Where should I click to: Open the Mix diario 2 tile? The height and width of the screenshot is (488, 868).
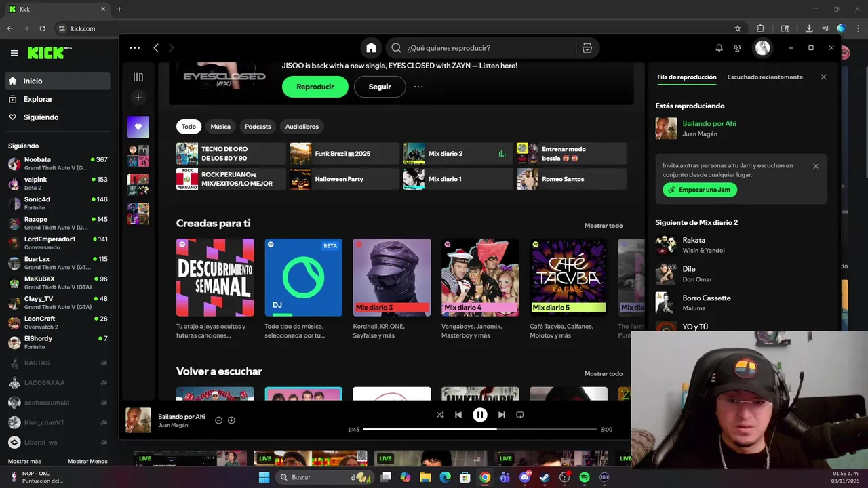[458, 154]
